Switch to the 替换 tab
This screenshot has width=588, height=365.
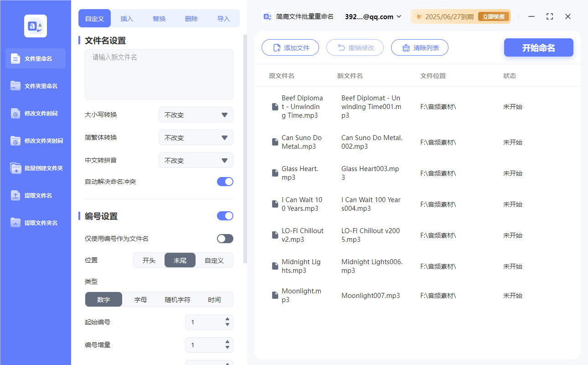(159, 18)
